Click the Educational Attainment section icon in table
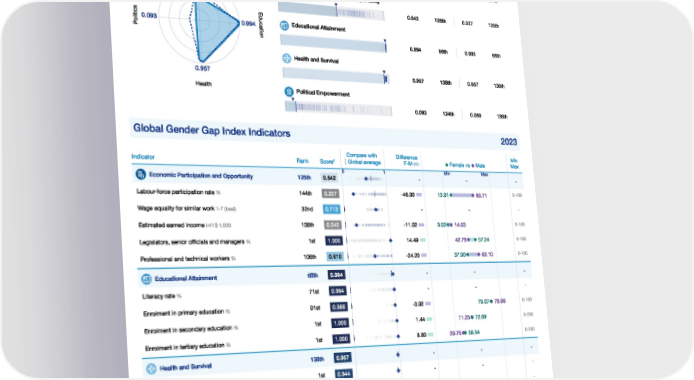Screen dimensions: 694x380 [147, 279]
